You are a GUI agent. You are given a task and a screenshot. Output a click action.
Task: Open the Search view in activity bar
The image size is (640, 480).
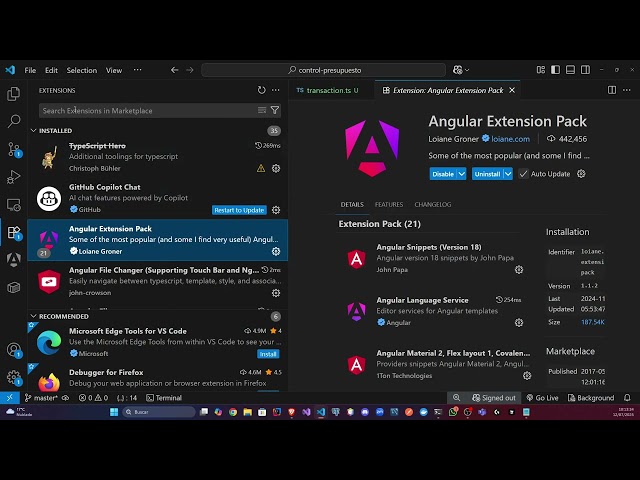click(x=13, y=121)
